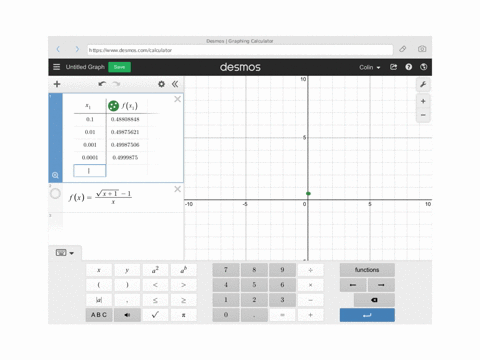Click the open parenthesis key
The height and width of the screenshot is (360, 480).
pyautogui.click(x=99, y=285)
